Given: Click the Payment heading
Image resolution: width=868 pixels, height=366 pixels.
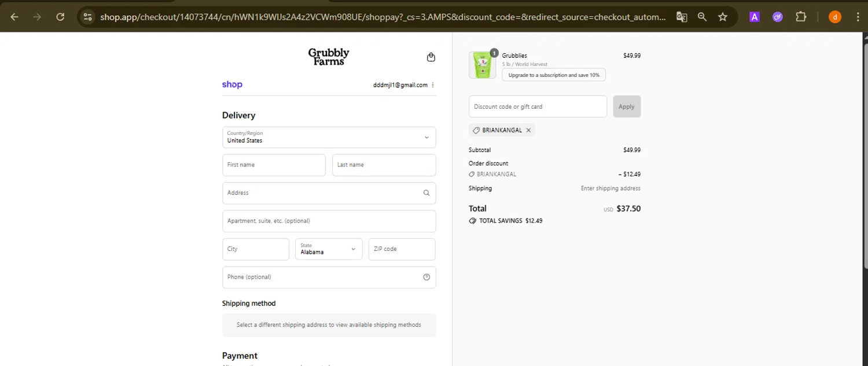Looking at the screenshot, I should pos(240,356).
